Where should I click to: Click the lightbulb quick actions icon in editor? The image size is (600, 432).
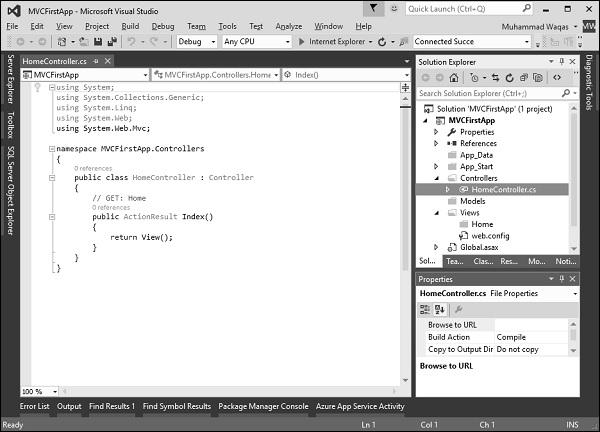[38, 88]
